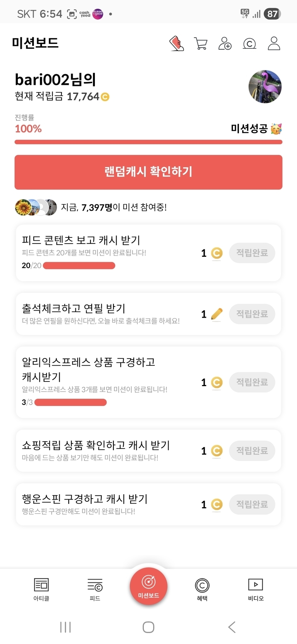Screen dimensions: 297x644
Task: Switch to the 피드 tab
Action: [95, 589]
